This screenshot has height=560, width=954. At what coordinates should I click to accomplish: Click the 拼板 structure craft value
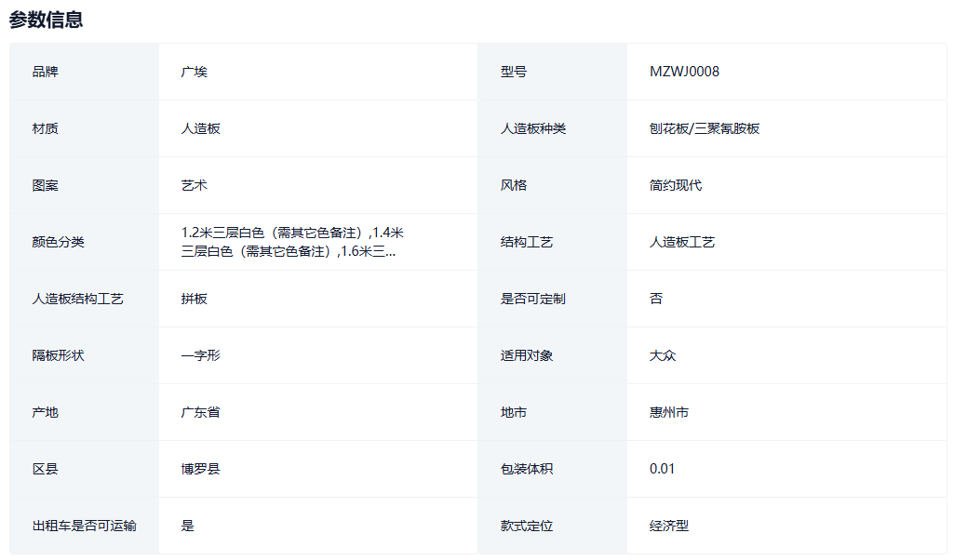click(195, 299)
